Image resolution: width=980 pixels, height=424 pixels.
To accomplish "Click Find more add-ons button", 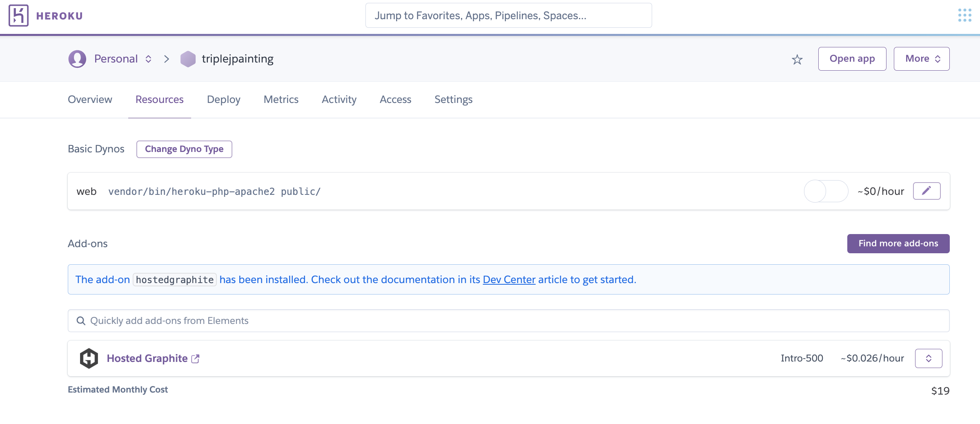I will click(898, 243).
